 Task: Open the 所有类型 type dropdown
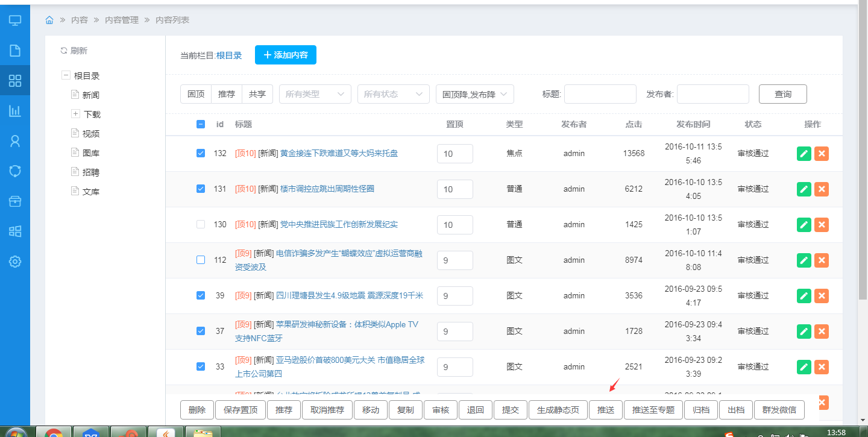click(315, 94)
